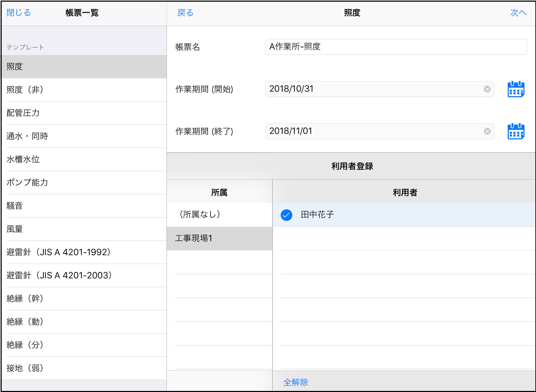Tap 閉じる to close list
The image size is (536, 392).
(19, 13)
